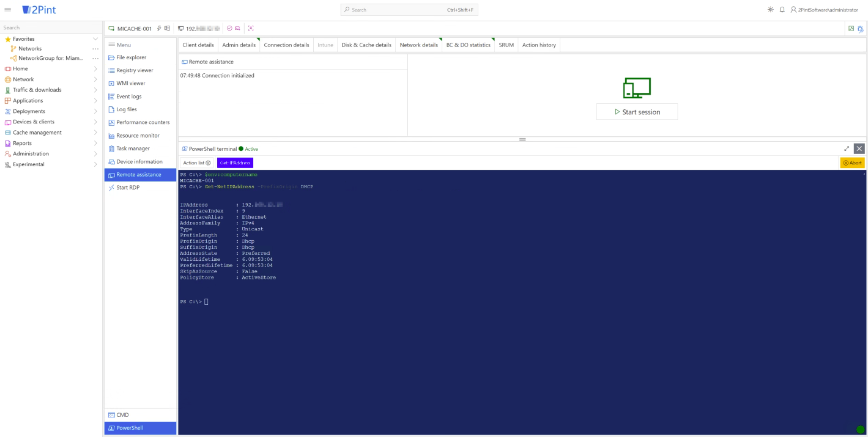This screenshot has height=437, width=868.
Task: Open WMI viewer
Action: (x=140, y=83)
